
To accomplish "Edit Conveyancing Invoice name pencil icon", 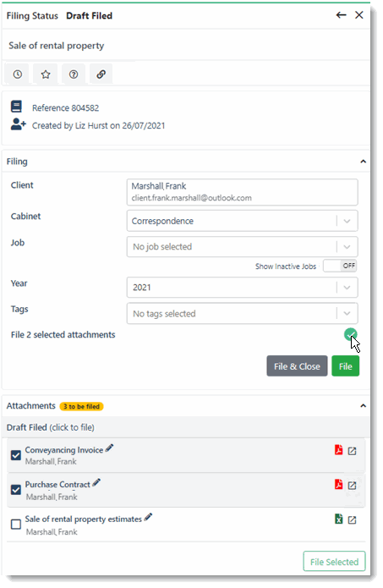I will pyautogui.click(x=109, y=448).
